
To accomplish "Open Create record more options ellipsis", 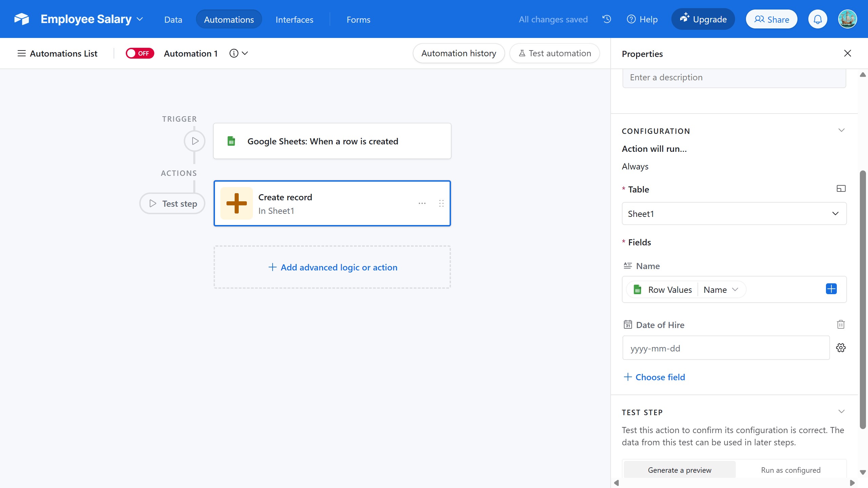I will [422, 203].
